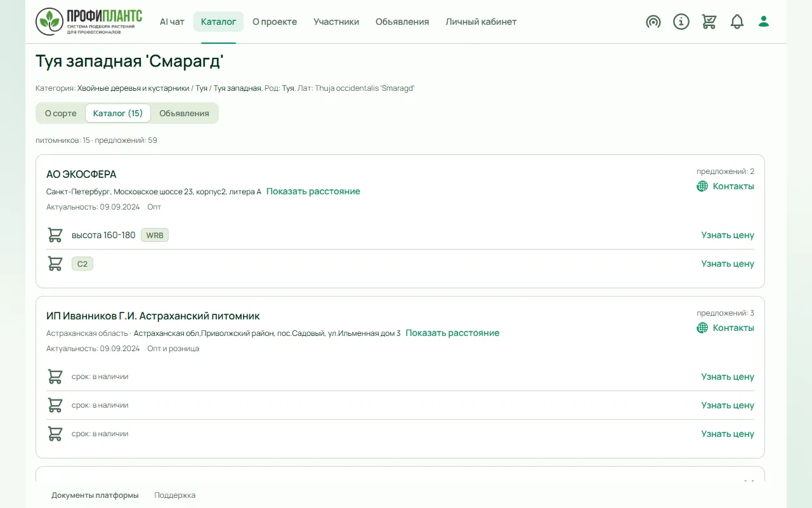Click ИП Иванников Г.И. Астраханский питомник title
Viewport: 812px width, 508px height.
[153, 316]
